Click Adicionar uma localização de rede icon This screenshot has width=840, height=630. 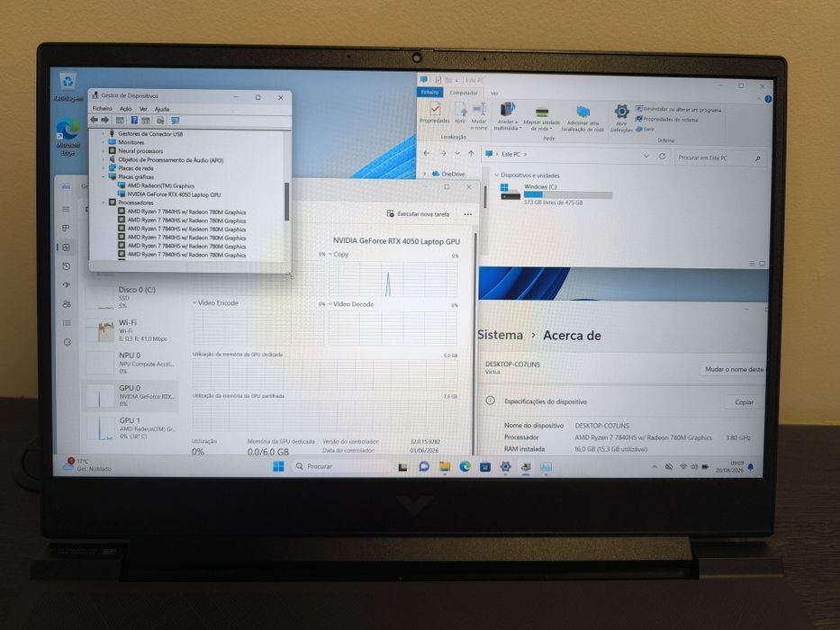click(x=583, y=119)
